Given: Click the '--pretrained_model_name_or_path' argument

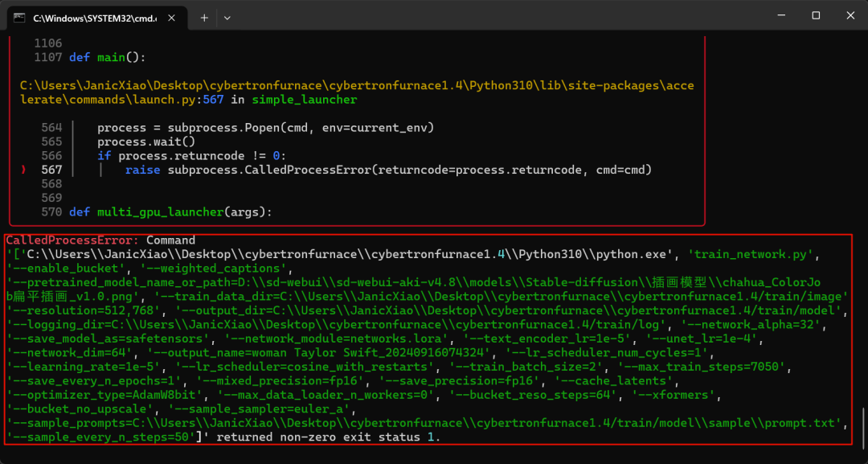Looking at the screenshot, I should [x=414, y=289].
